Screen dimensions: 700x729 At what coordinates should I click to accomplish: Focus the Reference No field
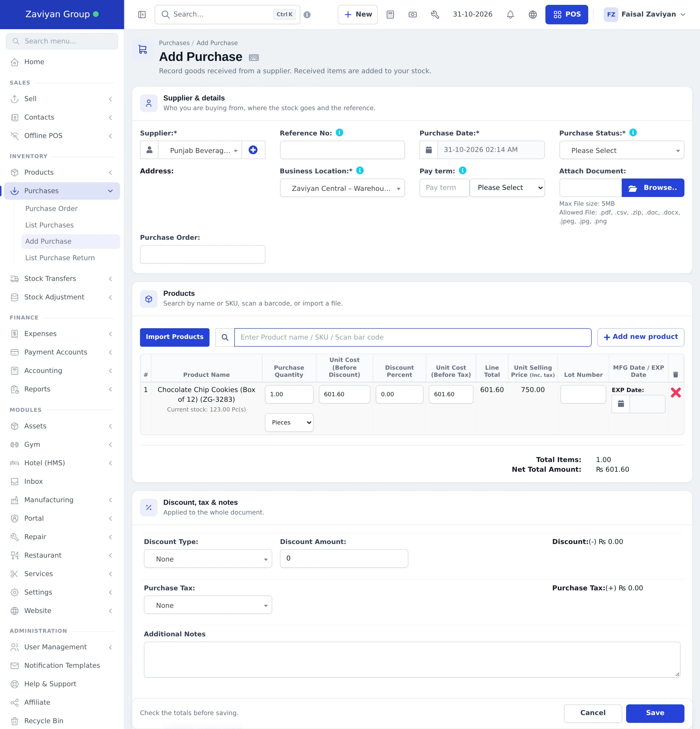pyautogui.click(x=342, y=150)
